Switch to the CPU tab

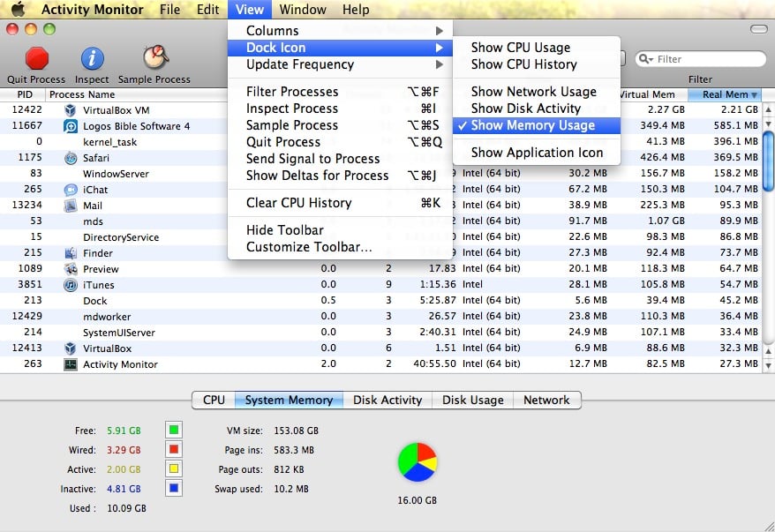click(214, 400)
